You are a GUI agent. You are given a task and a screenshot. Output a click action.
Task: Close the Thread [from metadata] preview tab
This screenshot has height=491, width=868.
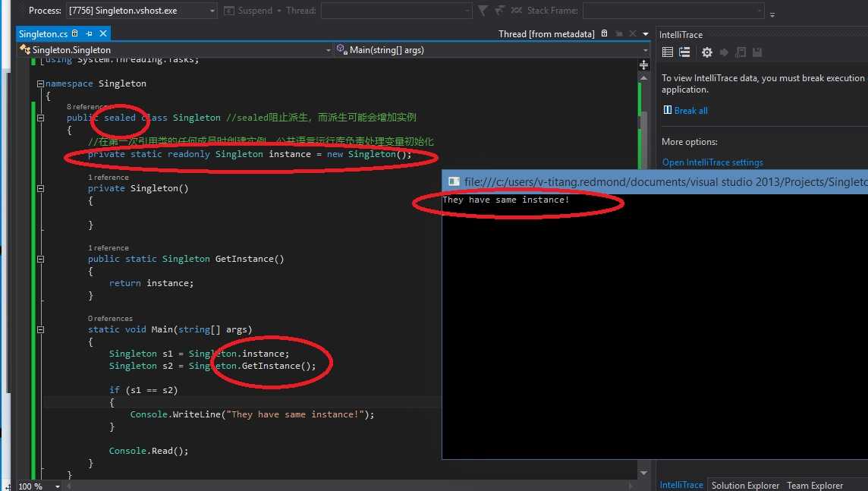(632, 33)
